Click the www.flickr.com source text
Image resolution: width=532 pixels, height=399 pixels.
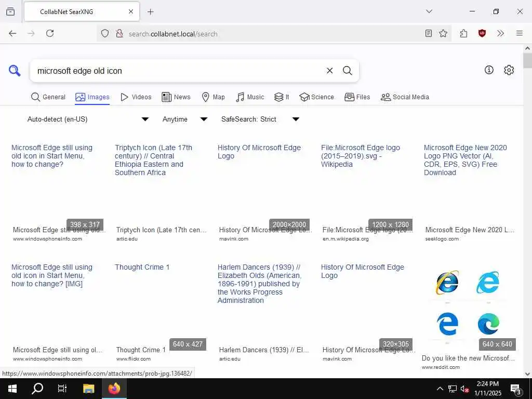click(134, 358)
